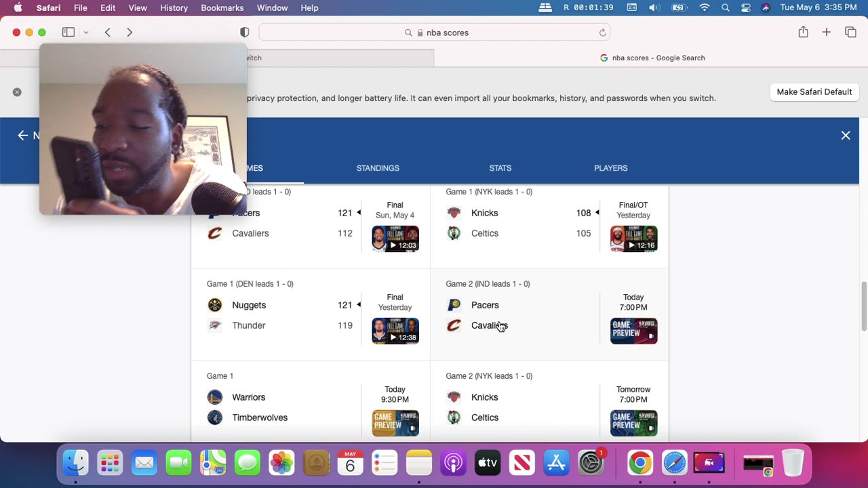Dismiss the Safari default browser banner

point(17,92)
